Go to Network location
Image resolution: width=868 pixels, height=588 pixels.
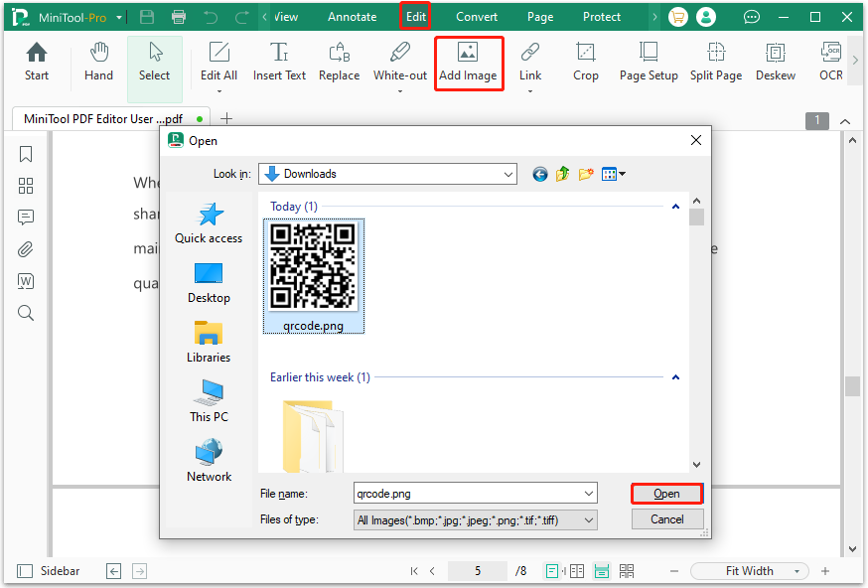click(x=209, y=461)
